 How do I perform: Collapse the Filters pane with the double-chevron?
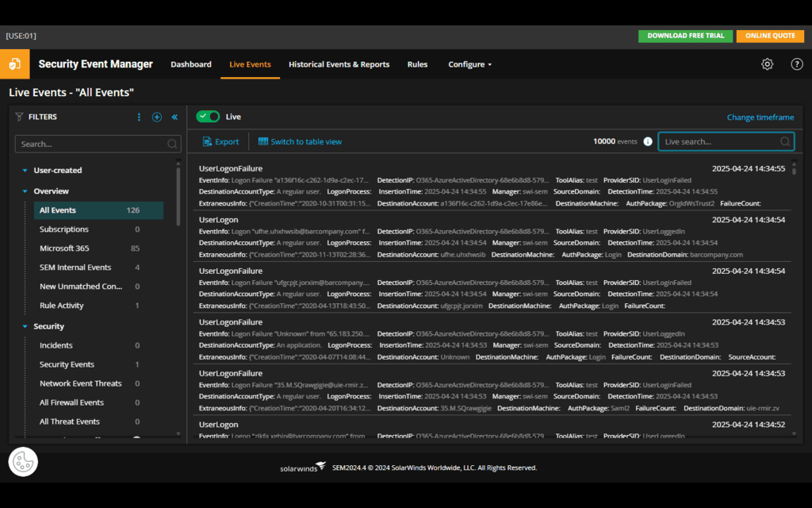174,117
